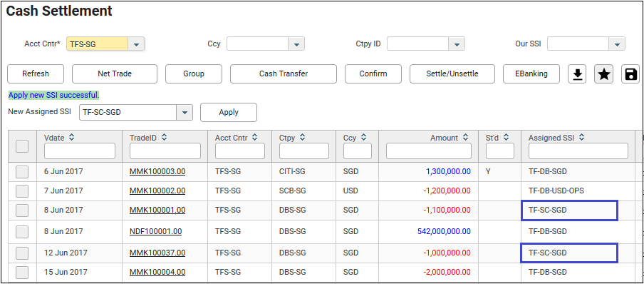This screenshot has height=284, width=644.
Task: Open trade link MMK100002.00
Action: 157,191
